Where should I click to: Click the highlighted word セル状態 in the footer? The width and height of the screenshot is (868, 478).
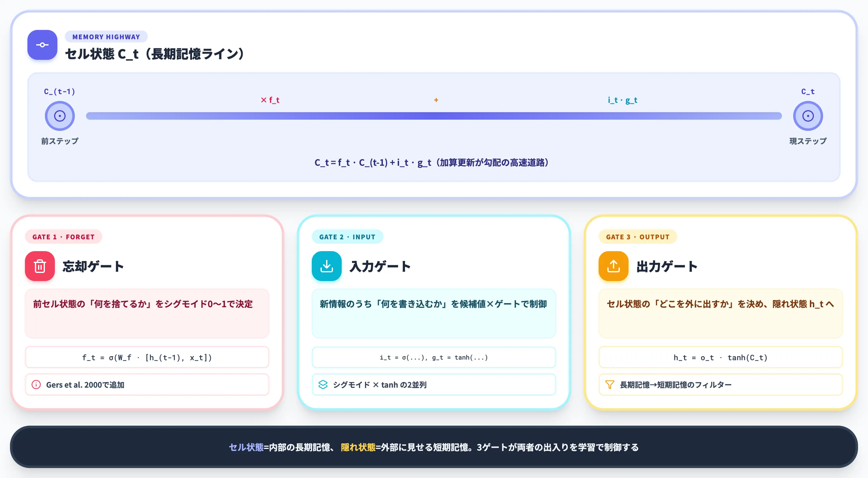tap(246, 447)
